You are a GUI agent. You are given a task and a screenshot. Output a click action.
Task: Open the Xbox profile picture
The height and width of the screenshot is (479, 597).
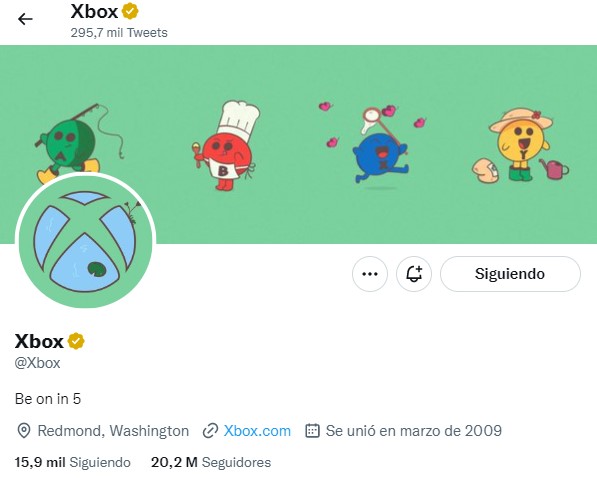click(85, 241)
